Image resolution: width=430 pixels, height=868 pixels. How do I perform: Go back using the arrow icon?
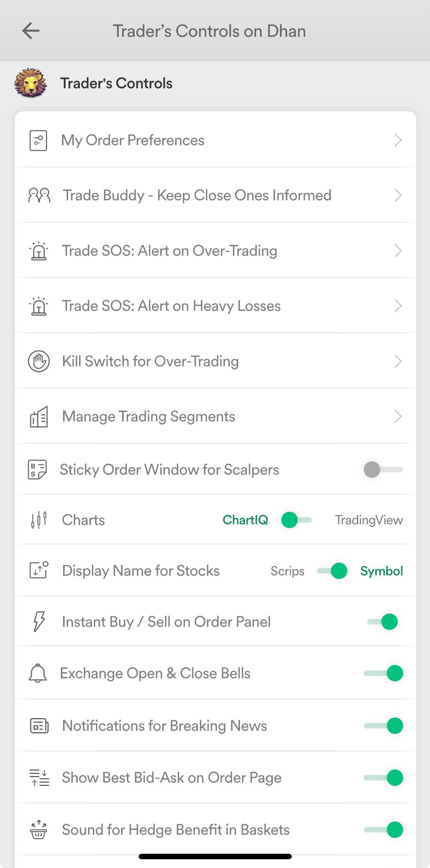31,31
